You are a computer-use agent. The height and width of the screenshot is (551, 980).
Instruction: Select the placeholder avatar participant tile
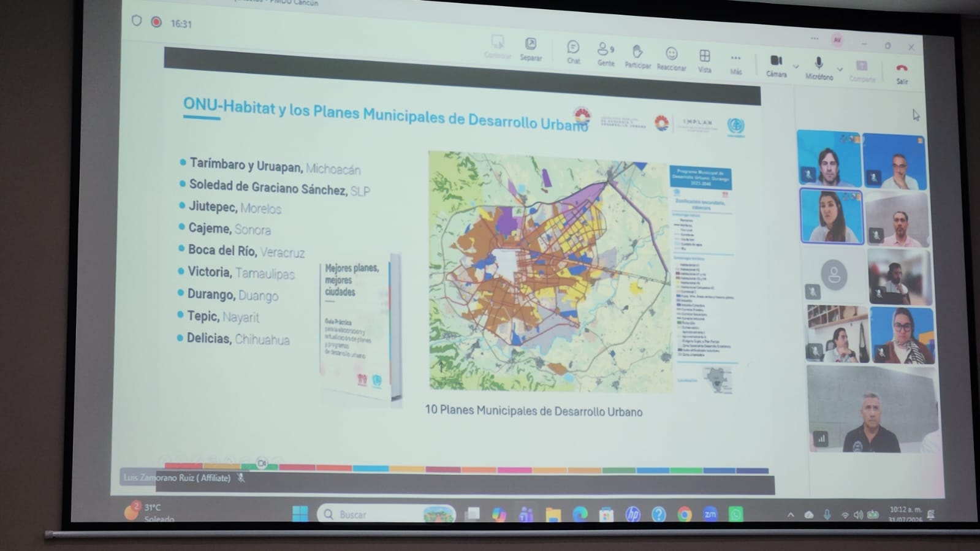tap(835, 275)
